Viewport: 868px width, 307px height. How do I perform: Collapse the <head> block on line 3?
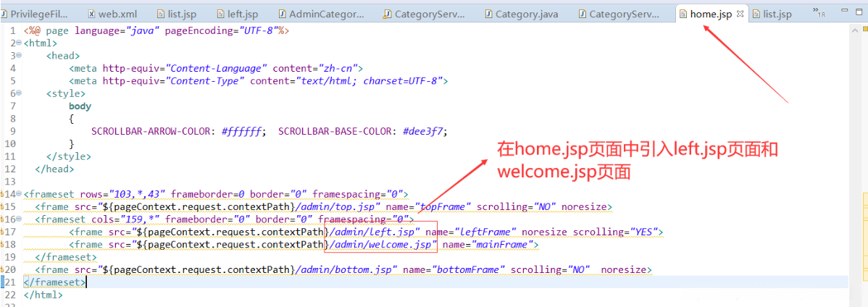point(19,55)
